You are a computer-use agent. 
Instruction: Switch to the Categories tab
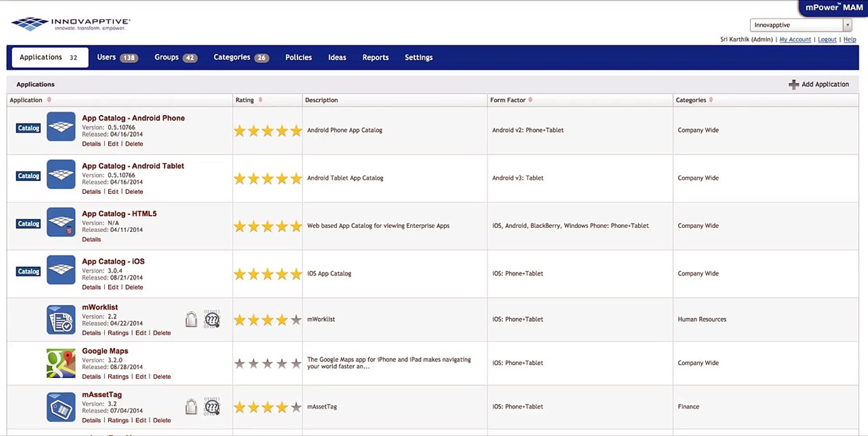241,58
